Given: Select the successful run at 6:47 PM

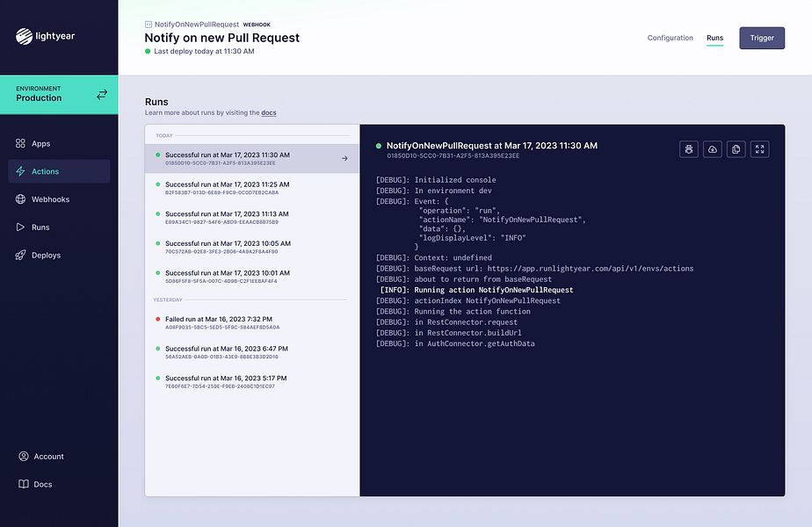Looking at the screenshot, I should pyautogui.click(x=251, y=352).
